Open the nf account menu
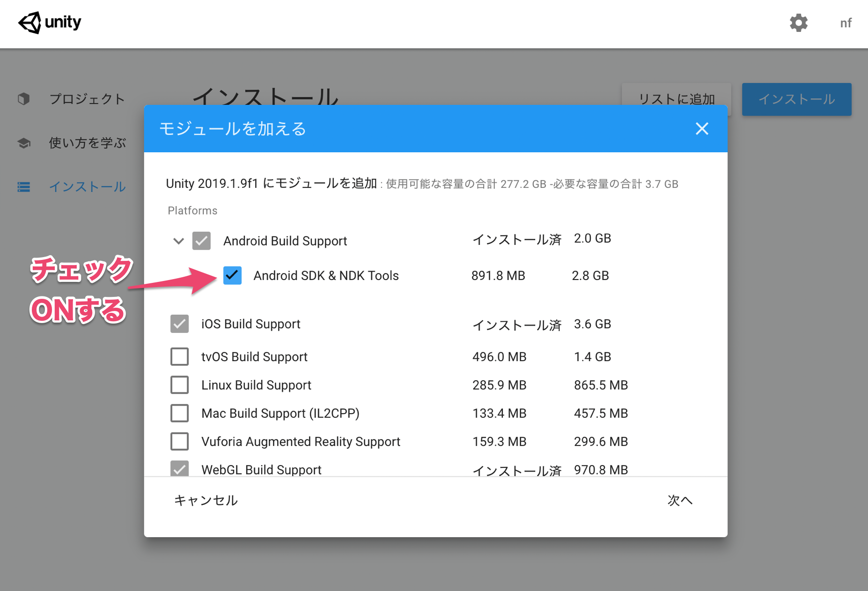 [x=846, y=23]
